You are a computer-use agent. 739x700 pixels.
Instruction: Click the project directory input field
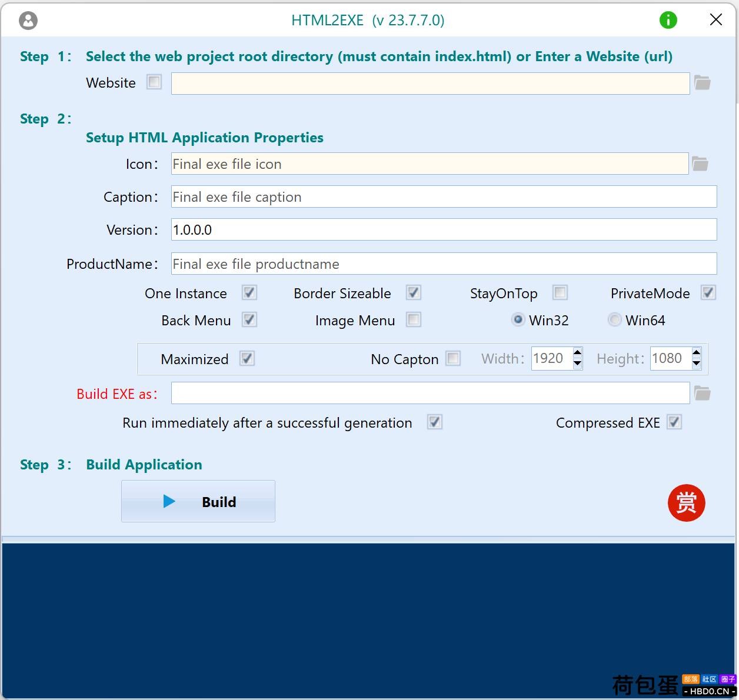pyautogui.click(x=431, y=84)
